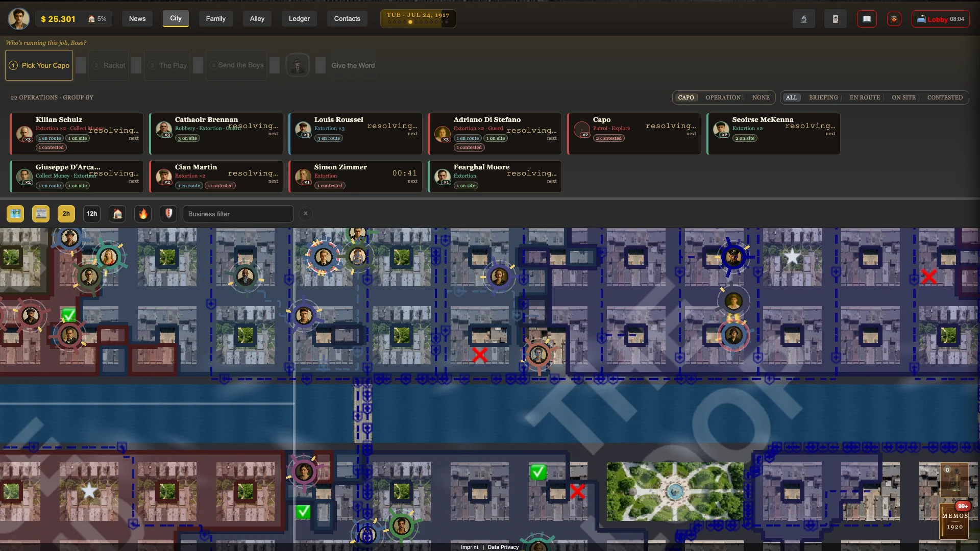Click the police officer marker on the map
Viewport: 980px width, 551px height.
click(x=733, y=257)
